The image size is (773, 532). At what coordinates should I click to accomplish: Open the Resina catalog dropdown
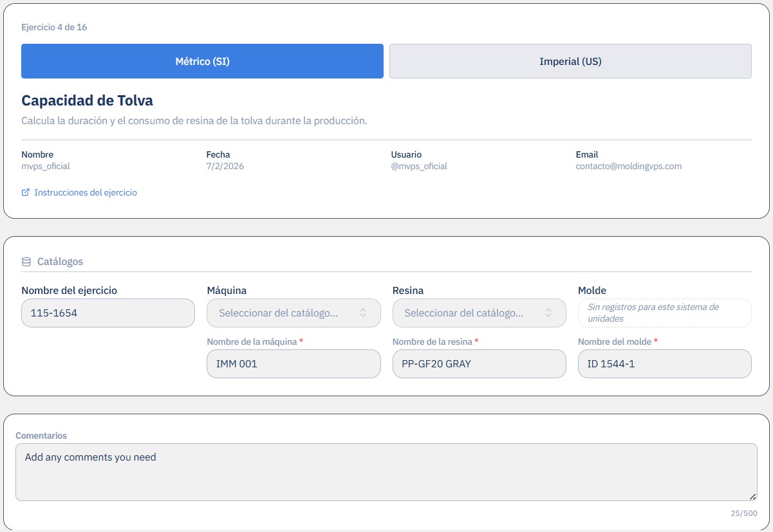point(479,313)
